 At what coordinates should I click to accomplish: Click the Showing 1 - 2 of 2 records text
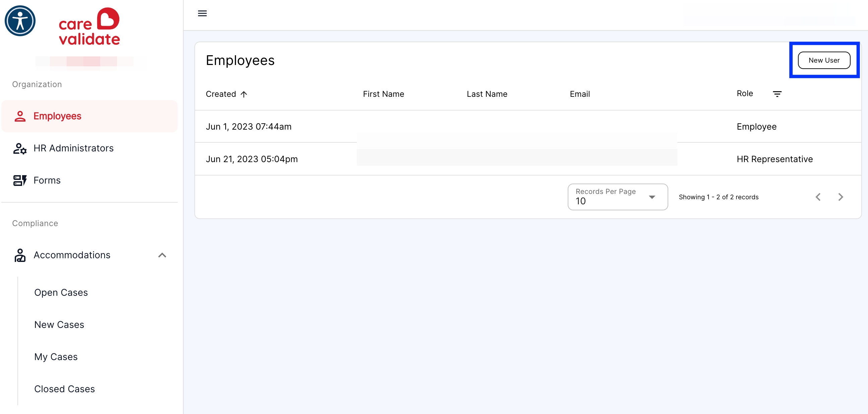[x=719, y=197]
